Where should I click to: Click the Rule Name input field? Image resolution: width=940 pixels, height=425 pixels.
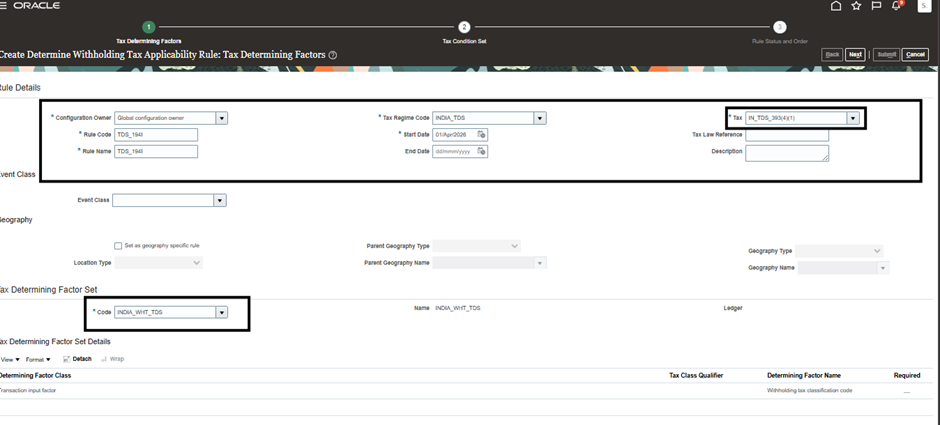(156, 152)
